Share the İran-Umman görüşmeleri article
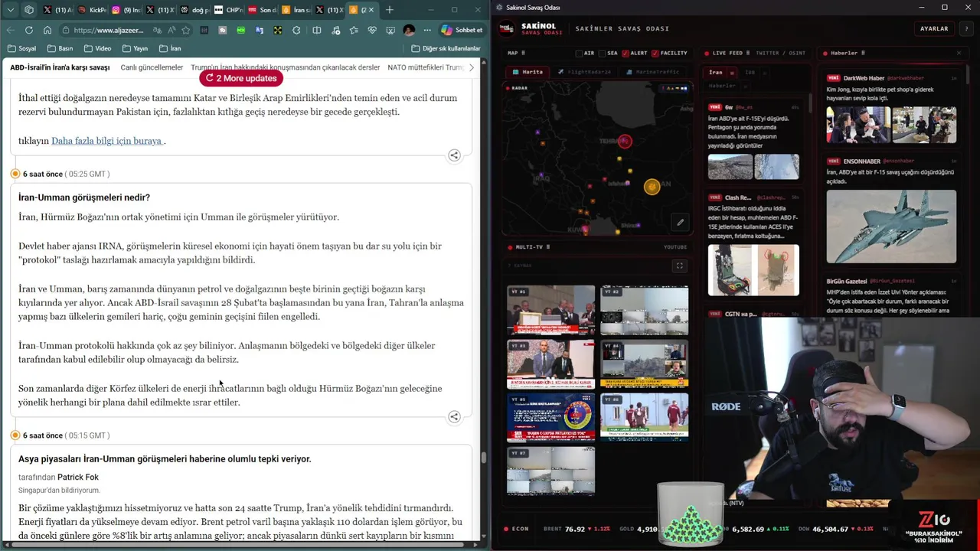The width and height of the screenshot is (980, 551). point(454,417)
